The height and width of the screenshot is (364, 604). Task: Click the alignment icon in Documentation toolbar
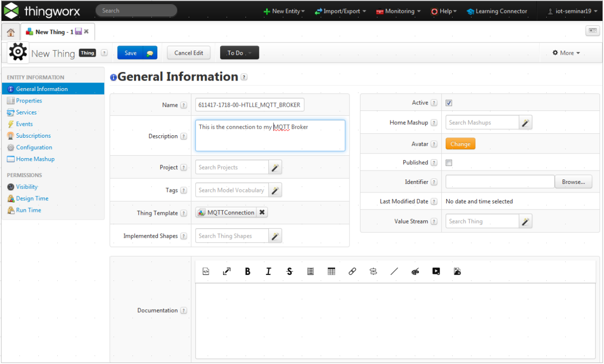tap(373, 272)
